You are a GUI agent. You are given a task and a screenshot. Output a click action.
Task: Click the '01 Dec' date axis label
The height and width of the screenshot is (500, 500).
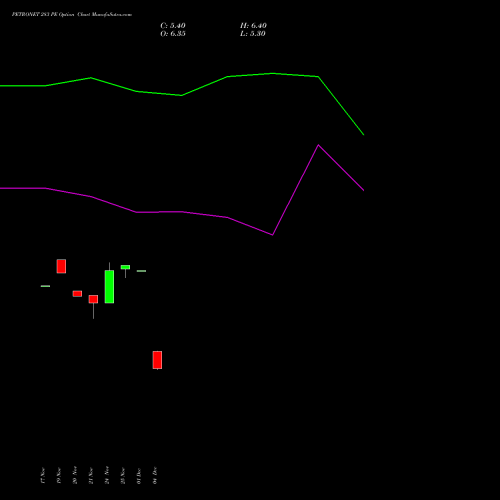pyautogui.click(x=139, y=476)
